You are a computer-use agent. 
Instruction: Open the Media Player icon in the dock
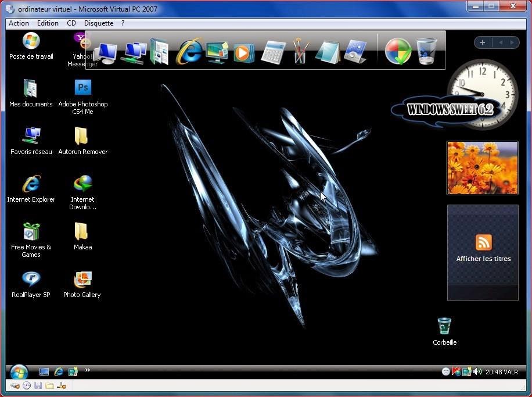pyautogui.click(x=244, y=53)
